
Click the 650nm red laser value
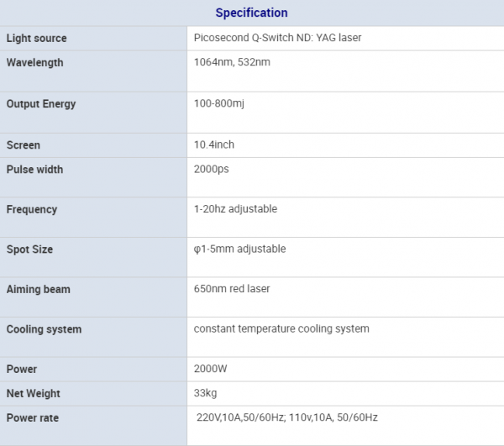[x=232, y=290]
